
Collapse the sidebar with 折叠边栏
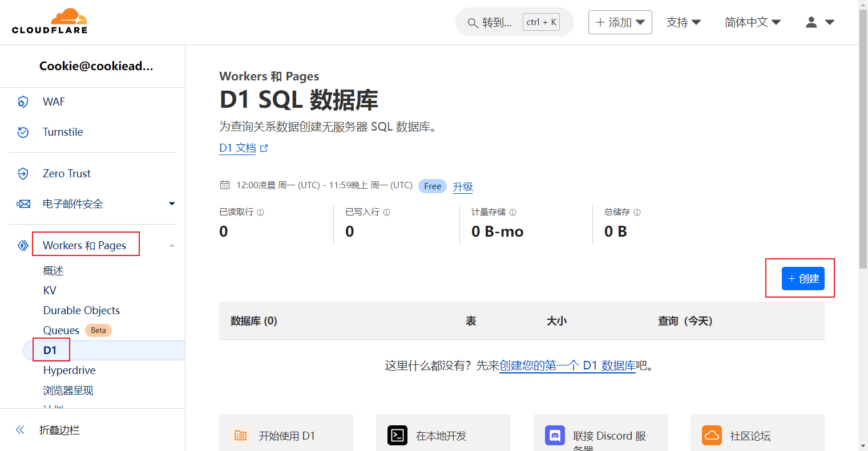click(49, 430)
